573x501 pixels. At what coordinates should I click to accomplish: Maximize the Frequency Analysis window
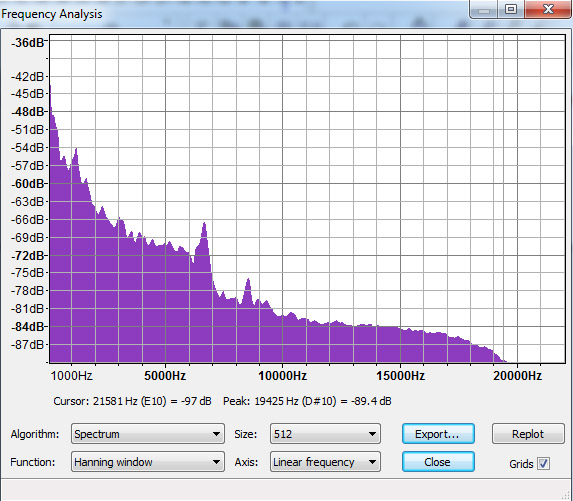[x=511, y=9]
